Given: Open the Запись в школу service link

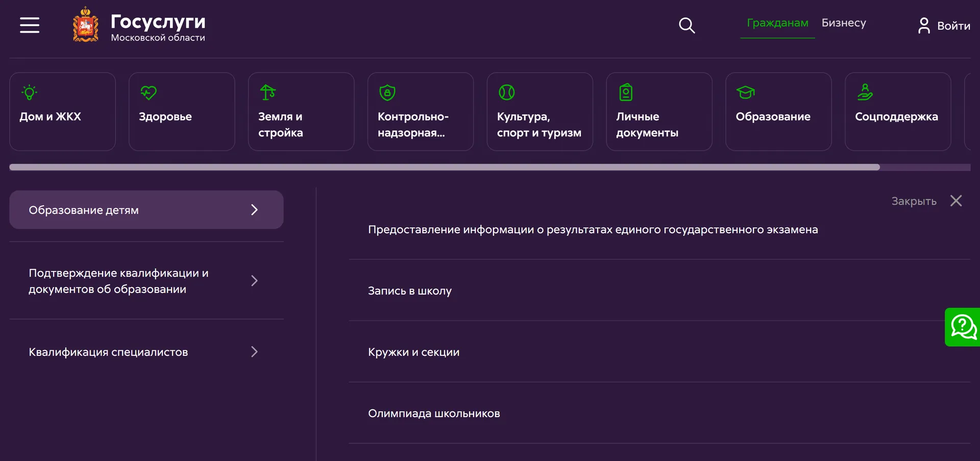Looking at the screenshot, I should pos(409,291).
